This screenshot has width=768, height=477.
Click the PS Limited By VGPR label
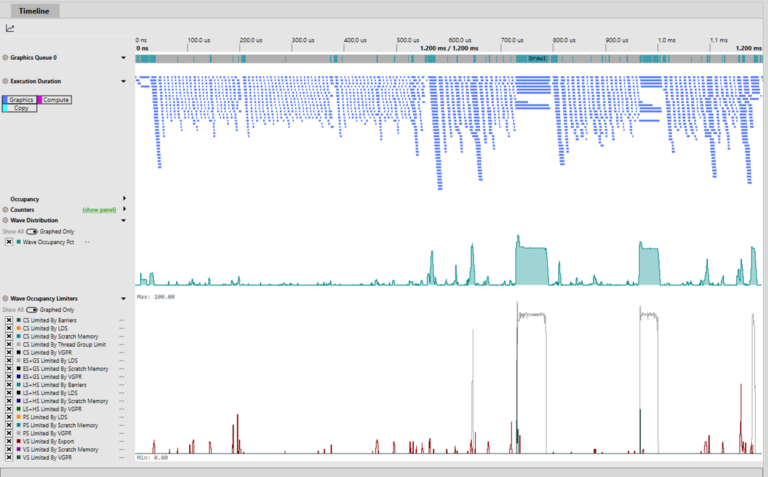pos(47,433)
